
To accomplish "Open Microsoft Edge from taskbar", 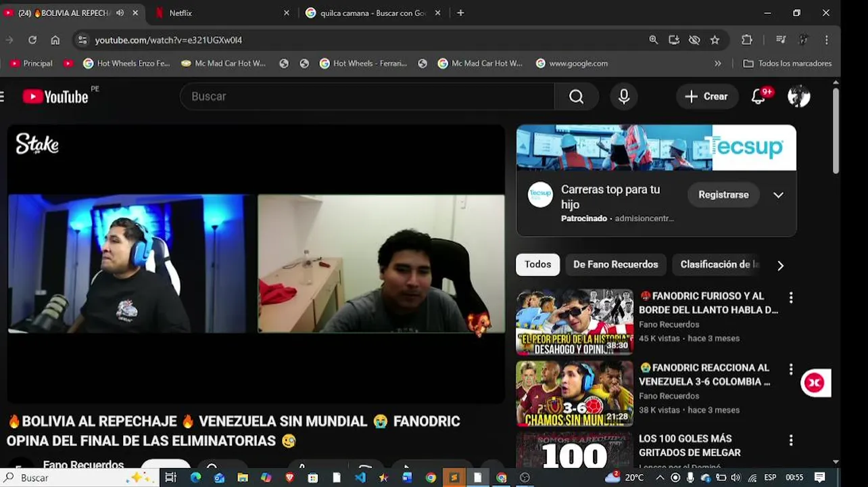I will pyautogui.click(x=195, y=478).
